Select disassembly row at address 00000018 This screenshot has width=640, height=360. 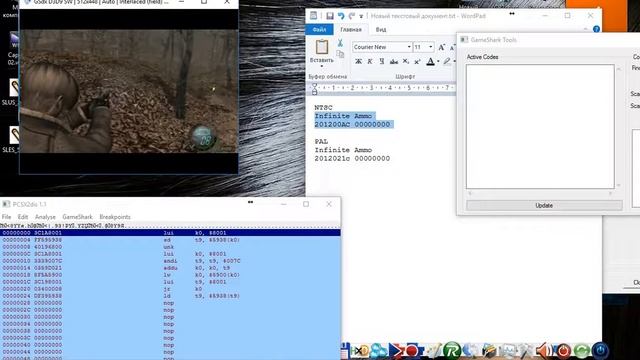(x=170, y=275)
